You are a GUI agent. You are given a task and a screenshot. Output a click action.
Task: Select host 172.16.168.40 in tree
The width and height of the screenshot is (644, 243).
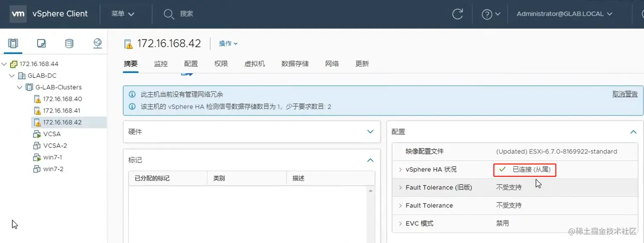[63, 99]
